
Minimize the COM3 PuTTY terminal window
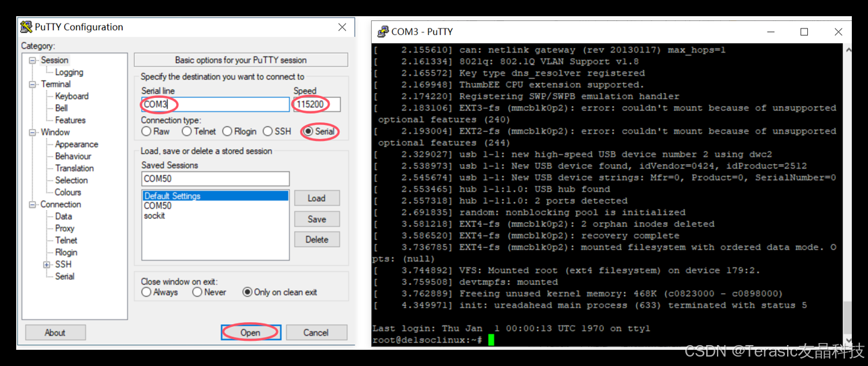coord(770,32)
